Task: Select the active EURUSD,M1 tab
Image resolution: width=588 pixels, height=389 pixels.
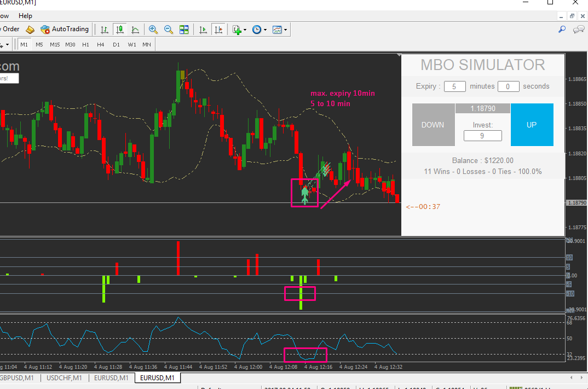Action: pyautogui.click(x=157, y=378)
